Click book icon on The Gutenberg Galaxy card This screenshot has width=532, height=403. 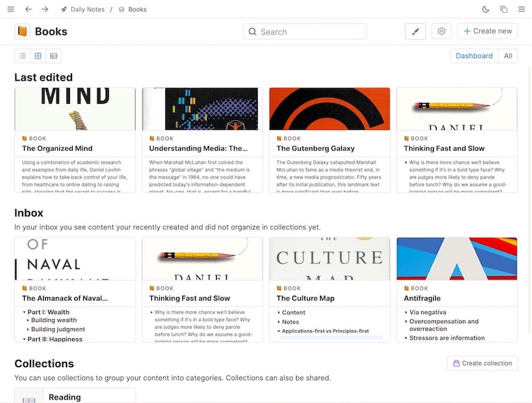pos(279,138)
